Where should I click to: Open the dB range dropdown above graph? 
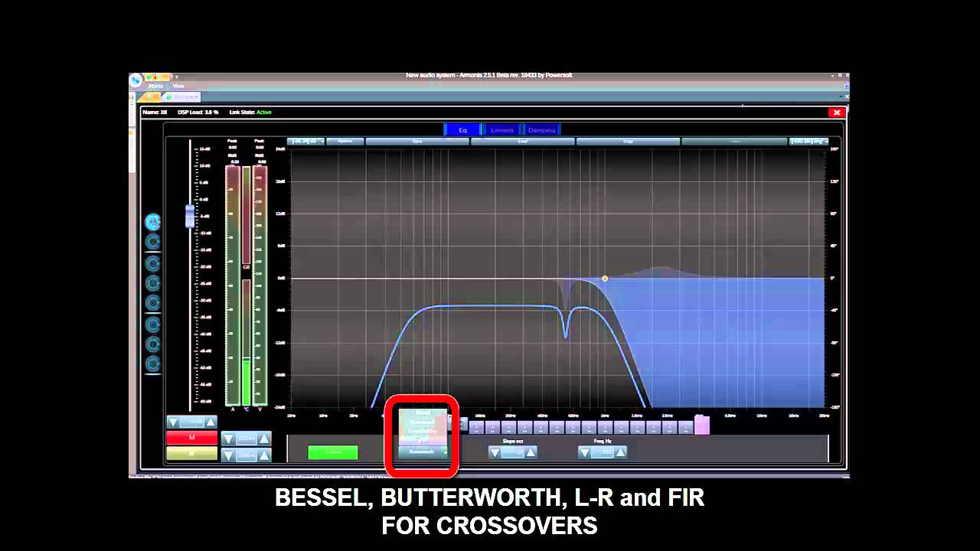coord(306,142)
